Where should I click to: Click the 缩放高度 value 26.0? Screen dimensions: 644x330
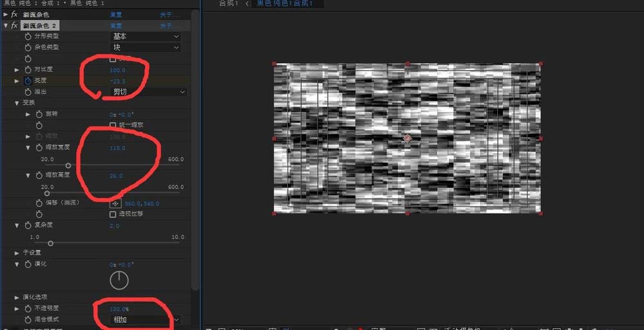click(x=116, y=176)
